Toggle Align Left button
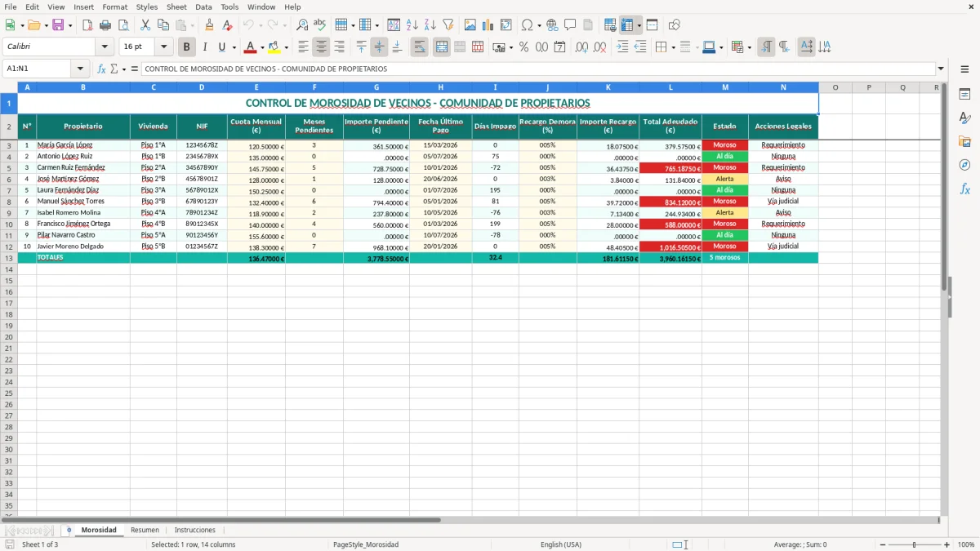 pos(304,47)
